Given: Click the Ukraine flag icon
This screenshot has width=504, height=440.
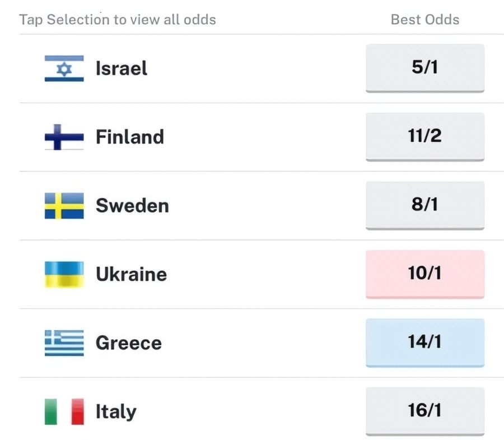Looking at the screenshot, I should [x=64, y=274].
